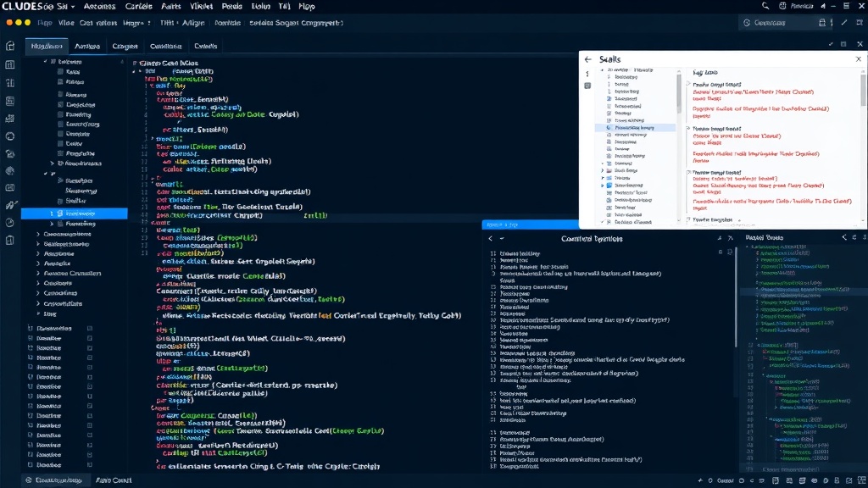The image size is (868, 488).
Task: Open search with the magnifier icon
Action: [765, 6]
